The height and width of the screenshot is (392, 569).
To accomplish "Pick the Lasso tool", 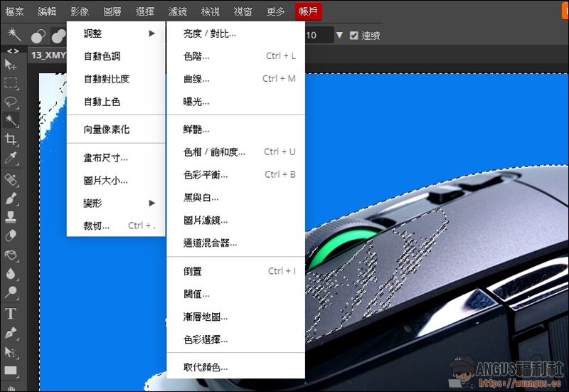I will (11, 101).
